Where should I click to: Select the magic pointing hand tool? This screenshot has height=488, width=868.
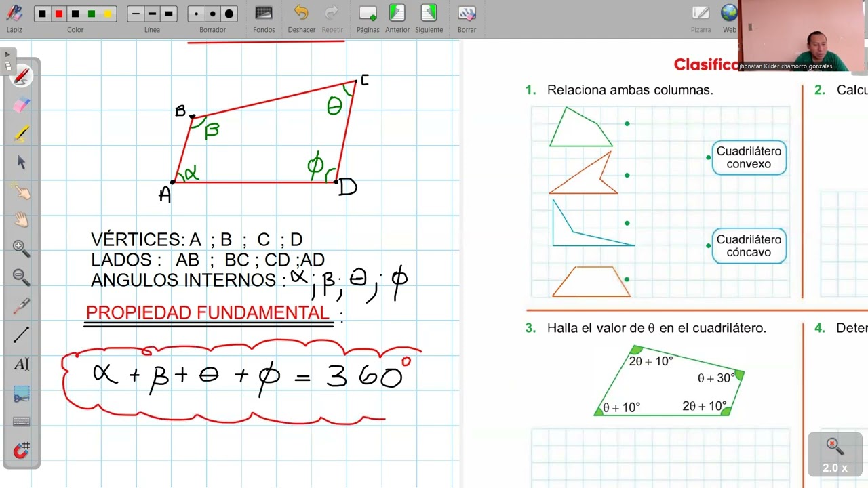pos(22,191)
